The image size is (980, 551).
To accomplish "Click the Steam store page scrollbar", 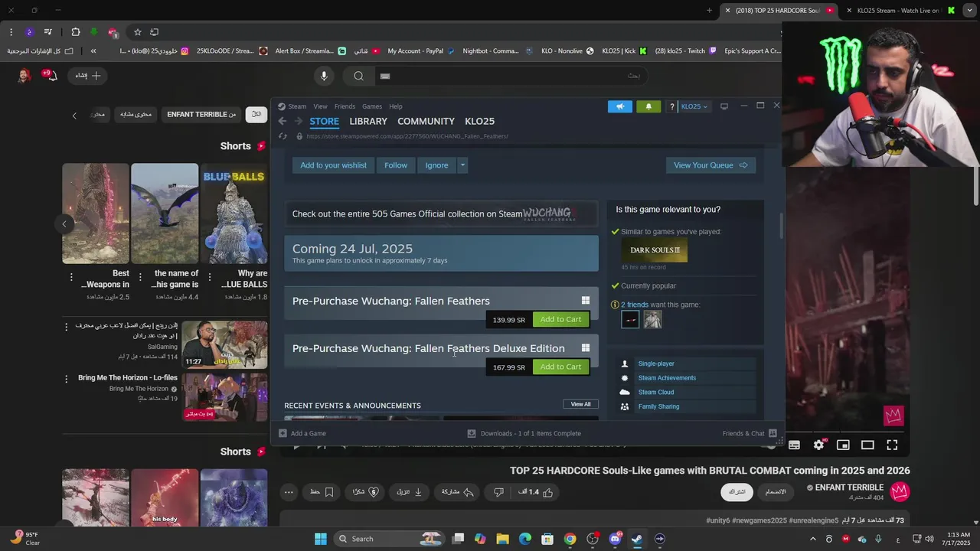I will pos(781,226).
